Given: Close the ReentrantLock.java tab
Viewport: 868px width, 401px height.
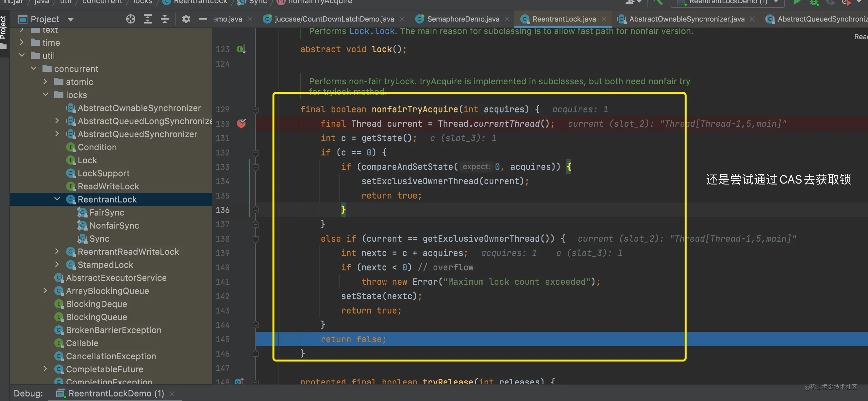Looking at the screenshot, I should click(x=604, y=19).
